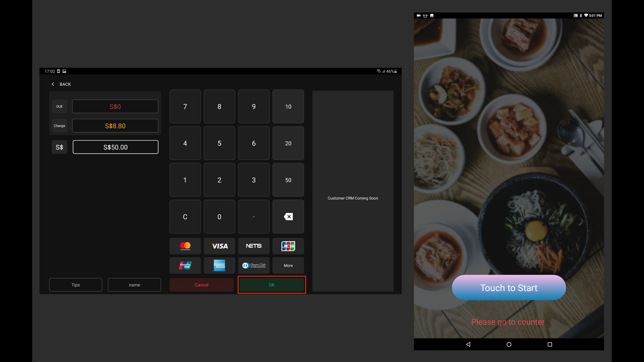The image size is (644, 362).
Task: Select UnionPay payment method
Action: pyautogui.click(x=185, y=265)
